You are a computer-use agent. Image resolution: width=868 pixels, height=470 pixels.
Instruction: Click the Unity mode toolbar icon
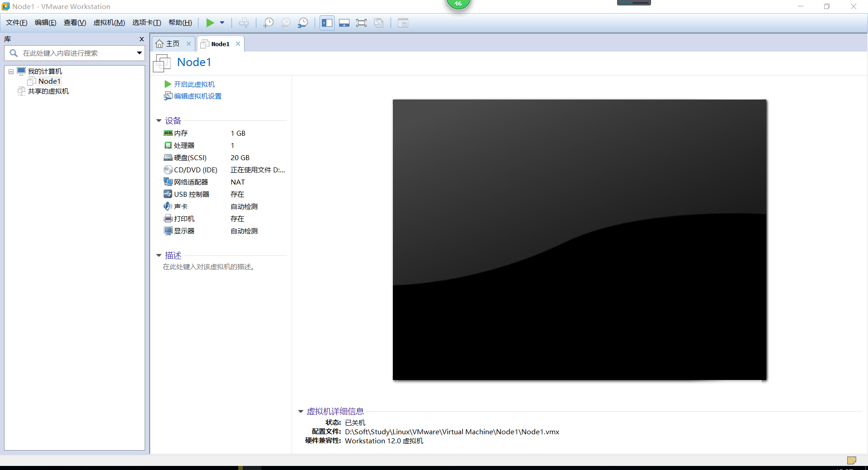pos(379,23)
